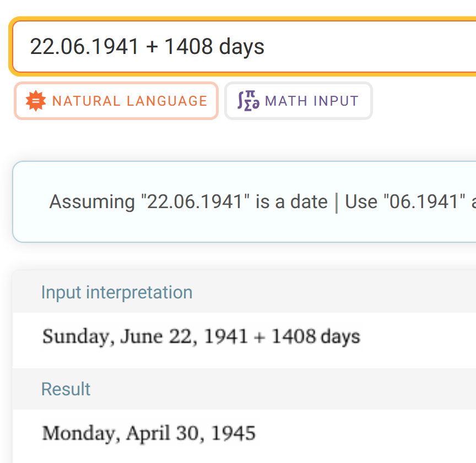Click "1408 days" in the query box
This screenshot has height=463, width=476.
pos(214,47)
